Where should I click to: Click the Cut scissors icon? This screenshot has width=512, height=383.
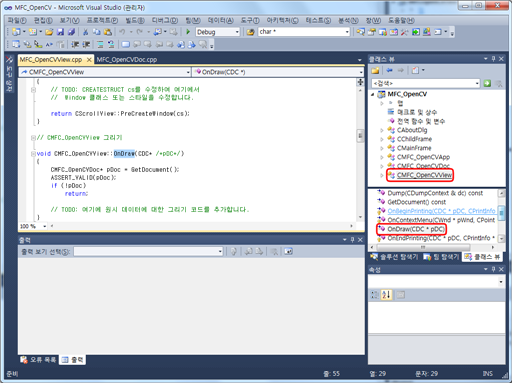(x=86, y=32)
